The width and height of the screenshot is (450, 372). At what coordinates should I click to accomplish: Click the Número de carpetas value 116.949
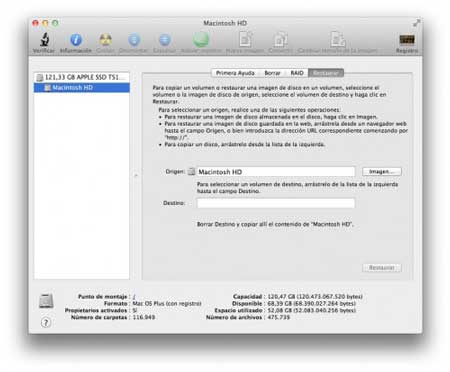click(144, 317)
